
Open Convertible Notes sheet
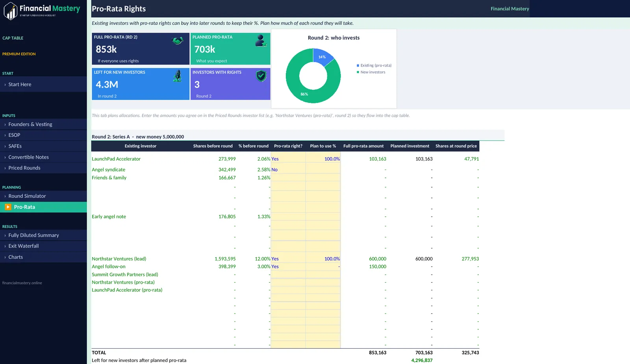pyautogui.click(x=43, y=157)
